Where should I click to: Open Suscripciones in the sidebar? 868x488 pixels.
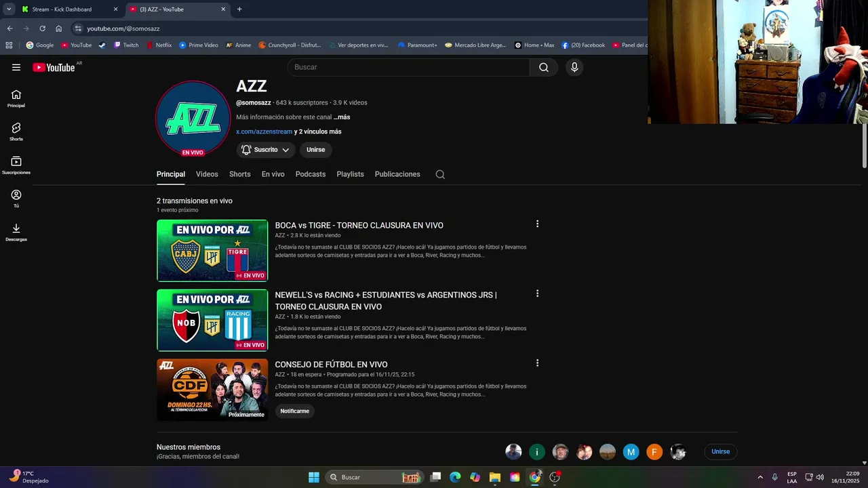click(x=16, y=166)
